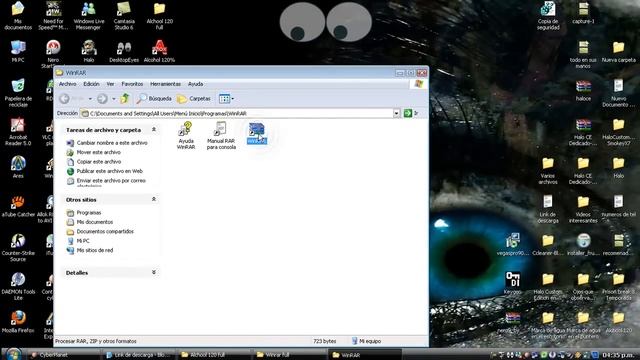Go up one folder level
Viewport: 640px width, 360px height.
point(124,98)
